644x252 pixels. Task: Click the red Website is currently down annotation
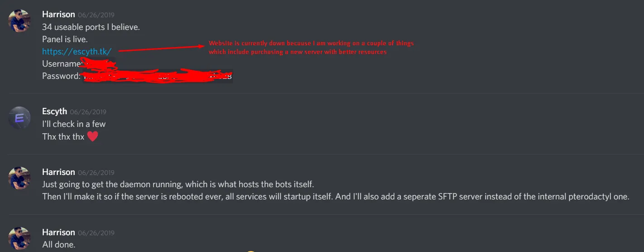pyautogui.click(x=311, y=48)
